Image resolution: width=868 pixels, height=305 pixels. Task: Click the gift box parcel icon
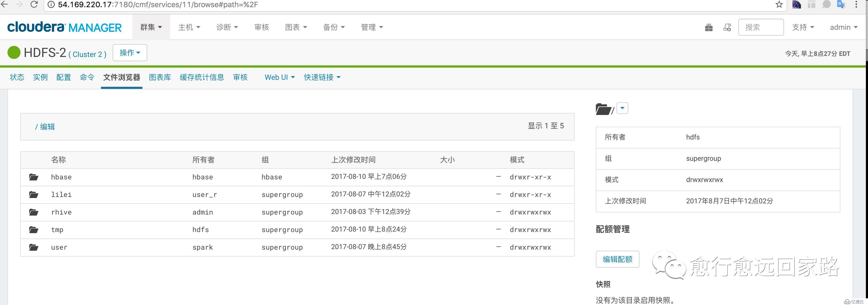coord(709,27)
